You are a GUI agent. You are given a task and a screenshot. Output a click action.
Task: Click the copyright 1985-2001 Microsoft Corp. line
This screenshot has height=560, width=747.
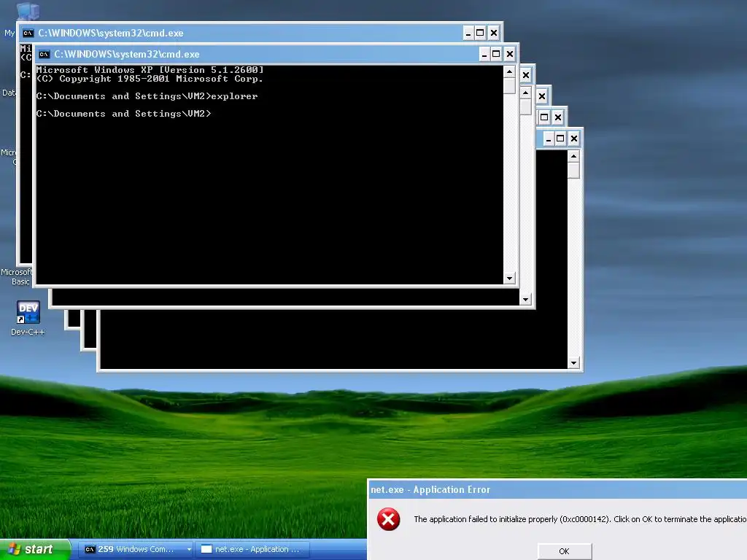tap(150, 79)
